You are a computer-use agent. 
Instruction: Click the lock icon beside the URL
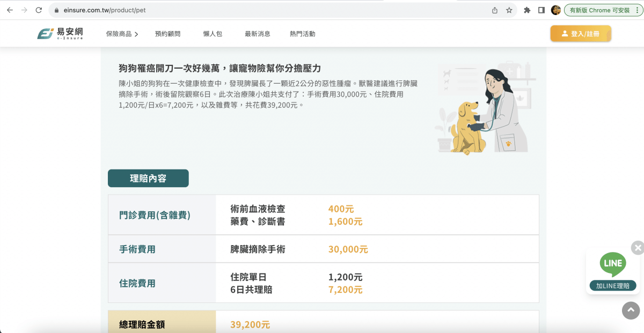pos(55,9)
